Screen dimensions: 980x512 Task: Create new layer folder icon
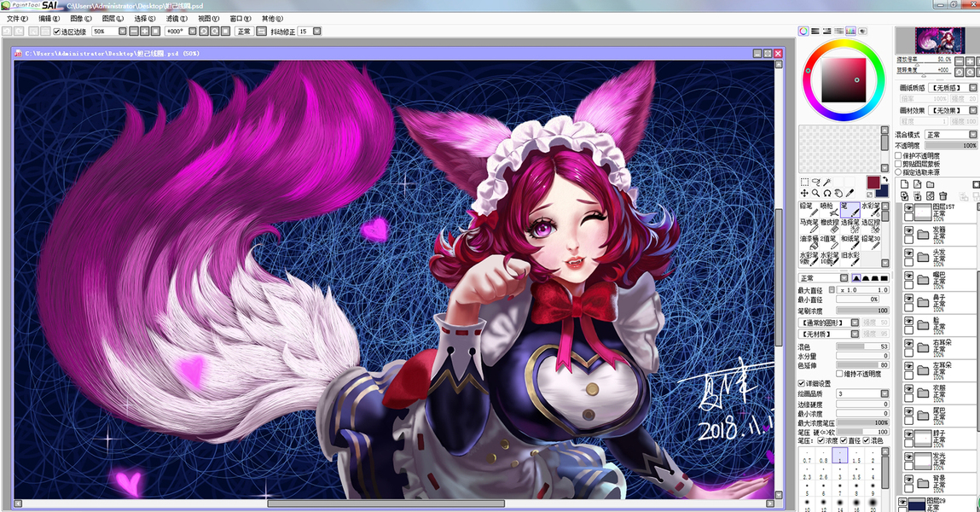(930, 183)
